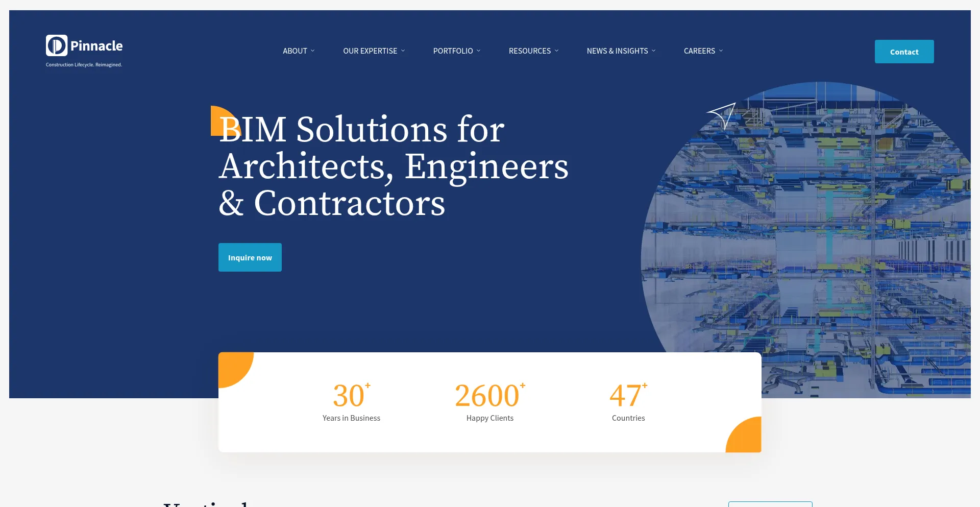Click the orange corner shape above the stats
Image resolution: width=980 pixels, height=507 pixels.
[236, 370]
